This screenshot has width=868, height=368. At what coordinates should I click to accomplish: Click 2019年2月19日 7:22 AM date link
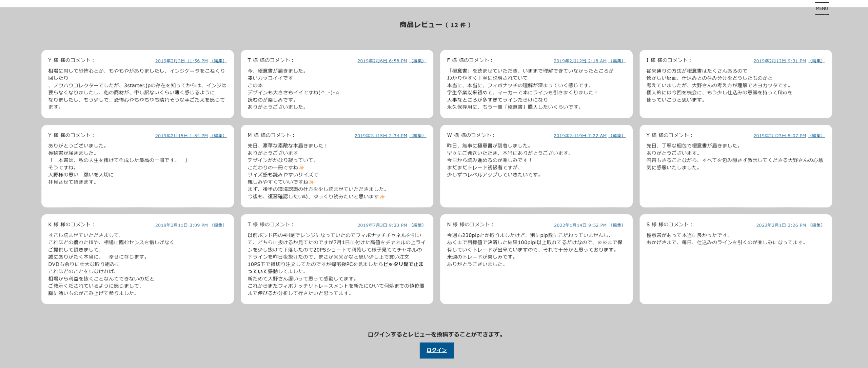click(580, 136)
